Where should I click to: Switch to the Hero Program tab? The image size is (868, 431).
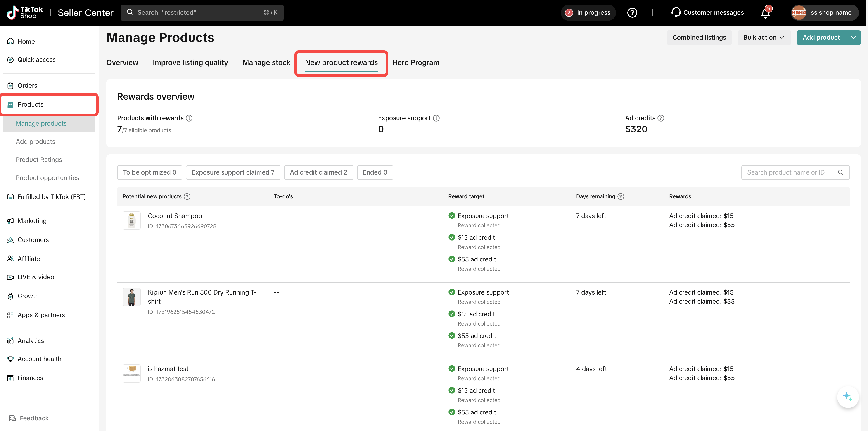(415, 62)
